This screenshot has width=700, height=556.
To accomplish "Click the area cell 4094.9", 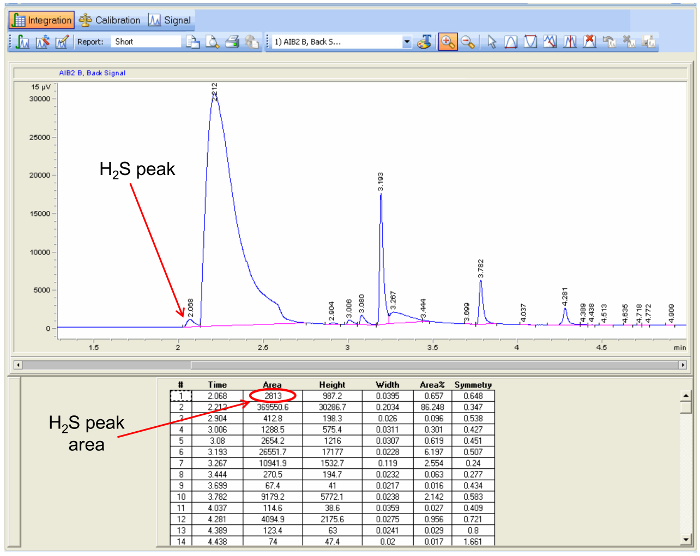I will (273, 519).
